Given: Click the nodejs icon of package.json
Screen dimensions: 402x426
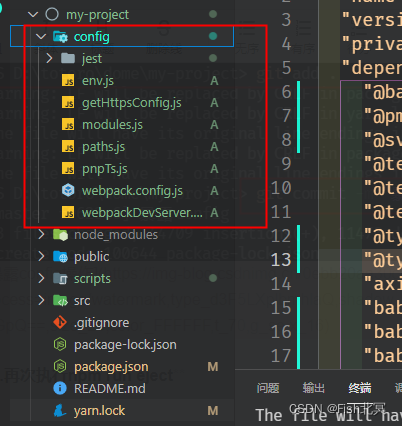Looking at the screenshot, I should click(60, 366).
